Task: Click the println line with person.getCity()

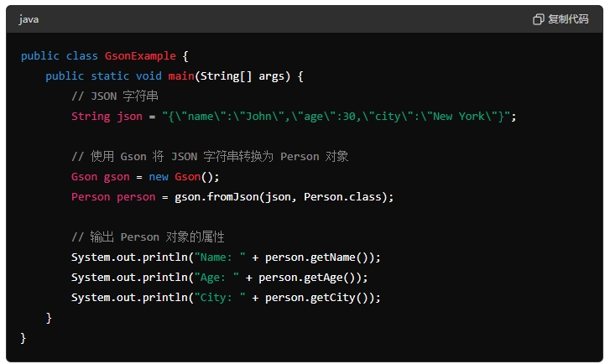Action: [226, 297]
